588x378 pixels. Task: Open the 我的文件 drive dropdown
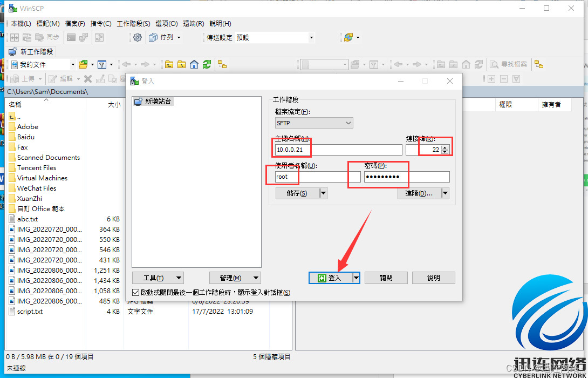click(73, 65)
